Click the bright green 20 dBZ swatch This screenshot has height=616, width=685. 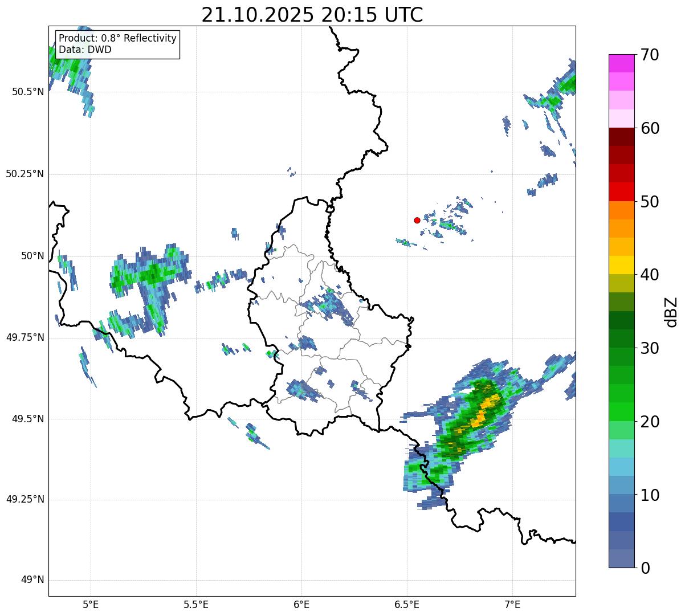(621, 411)
